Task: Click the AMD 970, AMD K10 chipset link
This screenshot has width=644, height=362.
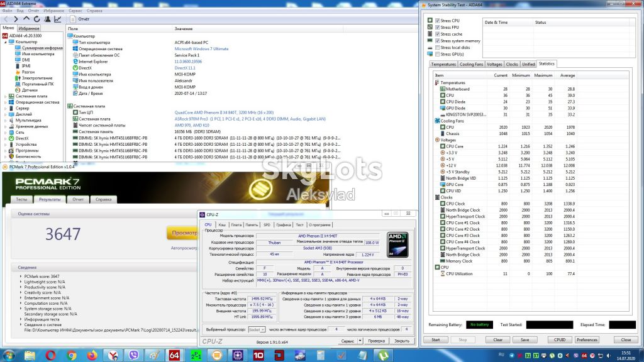Action: pyautogui.click(x=192, y=125)
